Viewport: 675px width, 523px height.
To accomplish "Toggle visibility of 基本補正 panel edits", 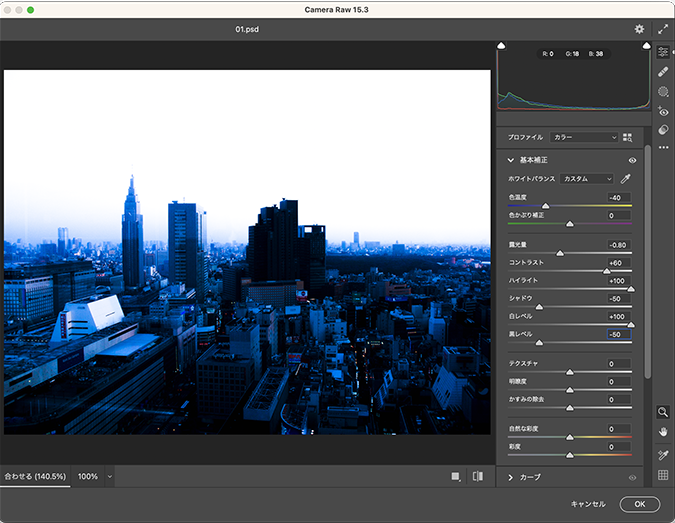I will point(632,160).
